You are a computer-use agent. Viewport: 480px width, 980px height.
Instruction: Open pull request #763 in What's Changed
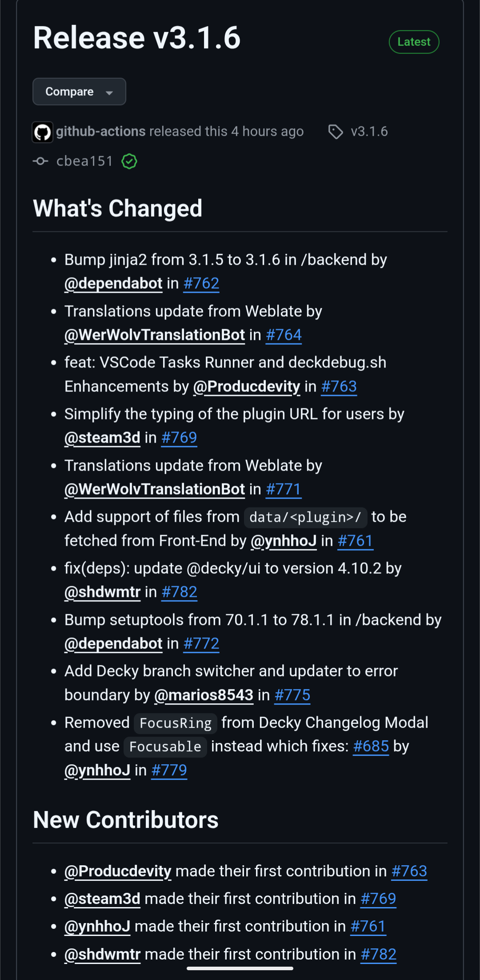339,387
